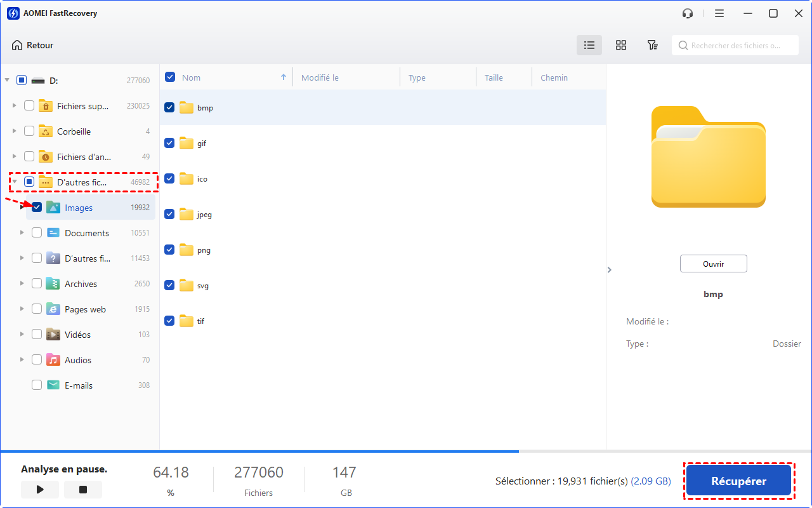This screenshot has width=812, height=508.
Task: Check the Vidéos checkbox
Action: (37, 335)
